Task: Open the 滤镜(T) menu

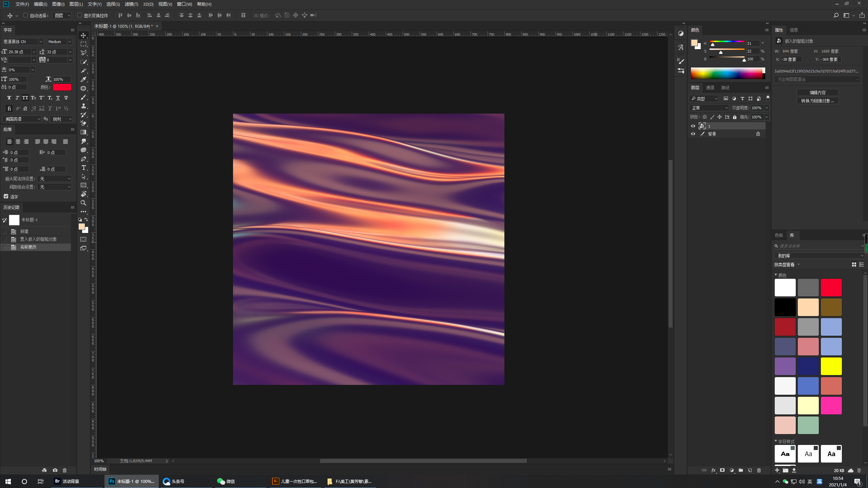Action: pyautogui.click(x=131, y=4)
